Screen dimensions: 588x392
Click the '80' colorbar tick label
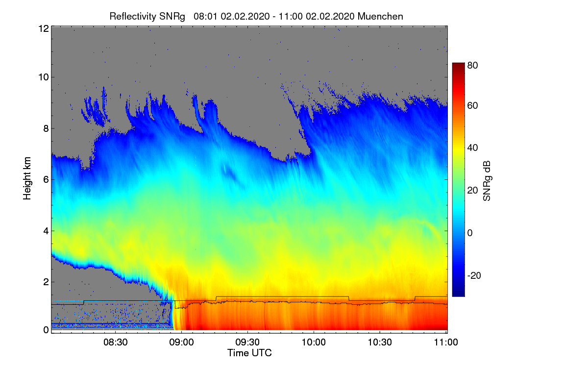coord(473,65)
